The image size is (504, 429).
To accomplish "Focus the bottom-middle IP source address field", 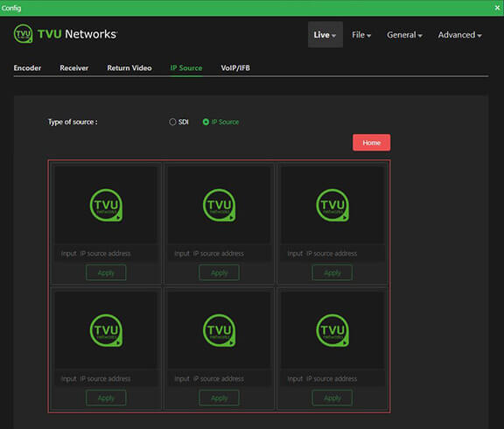I will click(x=220, y=378).
